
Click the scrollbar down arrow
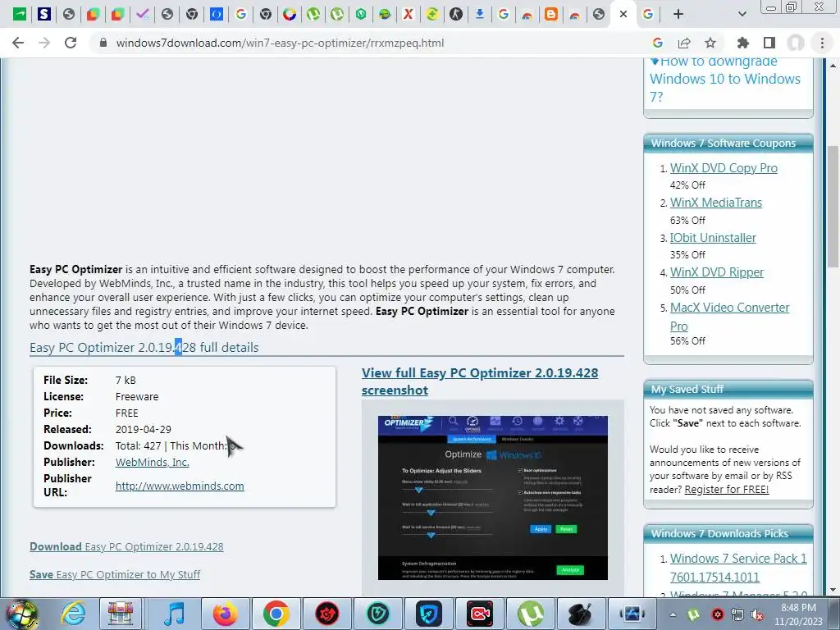click(x=832, y=590)
